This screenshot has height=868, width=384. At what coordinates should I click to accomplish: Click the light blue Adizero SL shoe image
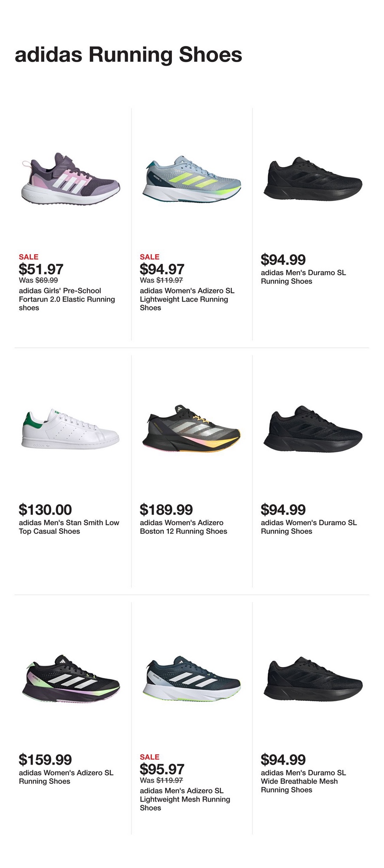pos(192,179)
